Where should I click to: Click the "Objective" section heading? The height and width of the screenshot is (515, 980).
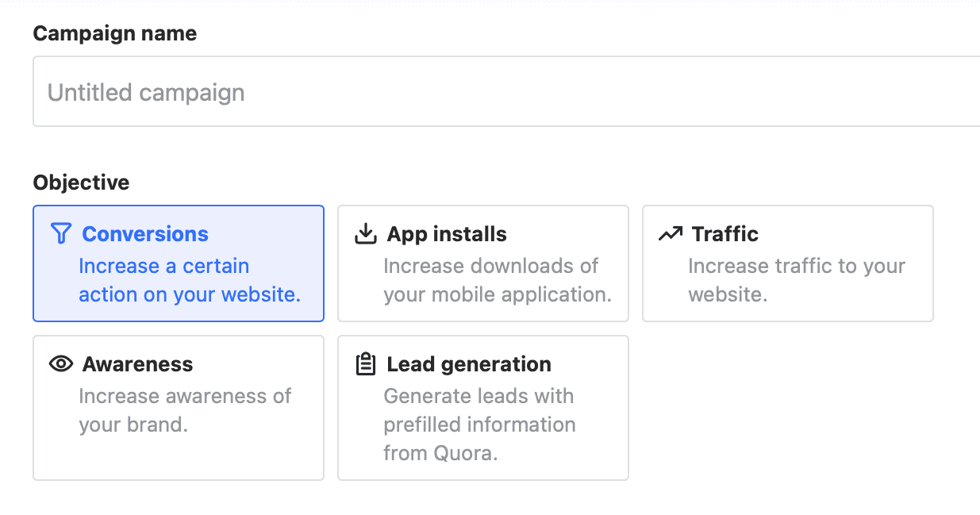81,183
